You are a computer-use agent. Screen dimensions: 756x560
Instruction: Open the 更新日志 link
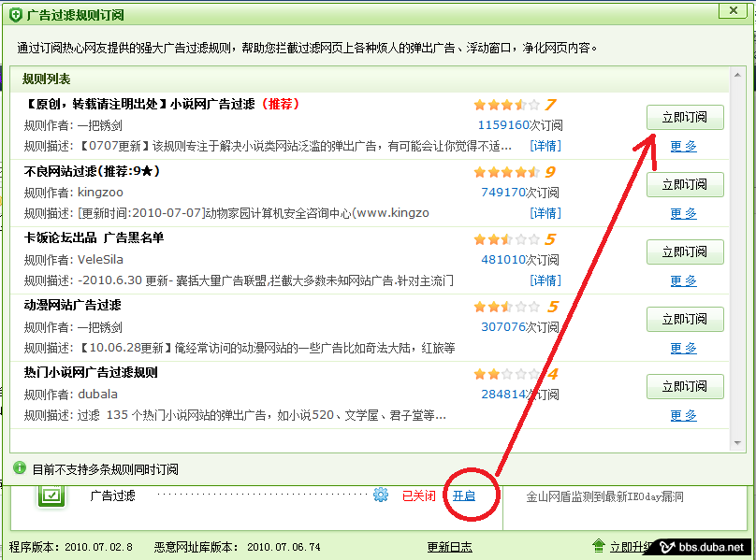click(x=449, y=547)
